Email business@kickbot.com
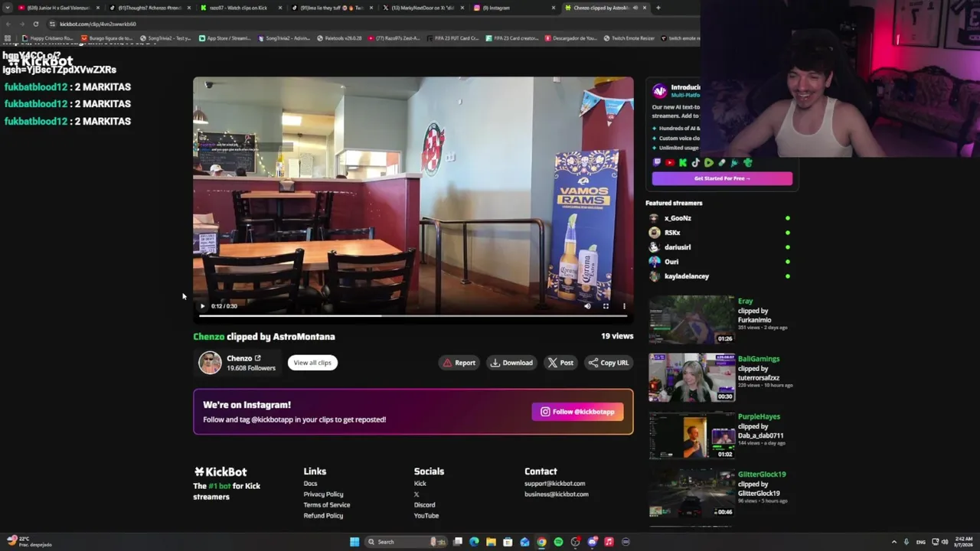 pyautogui.click(x=557, y=494)
